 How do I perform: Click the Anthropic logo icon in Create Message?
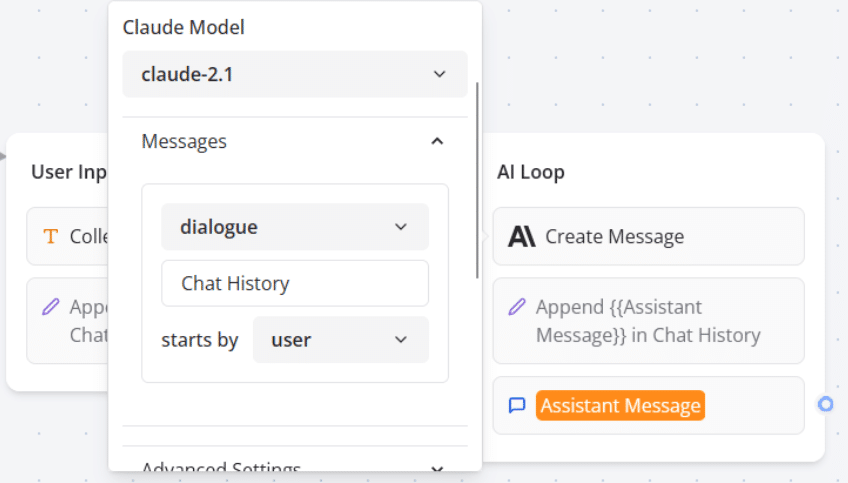click(x=522, y=237)
